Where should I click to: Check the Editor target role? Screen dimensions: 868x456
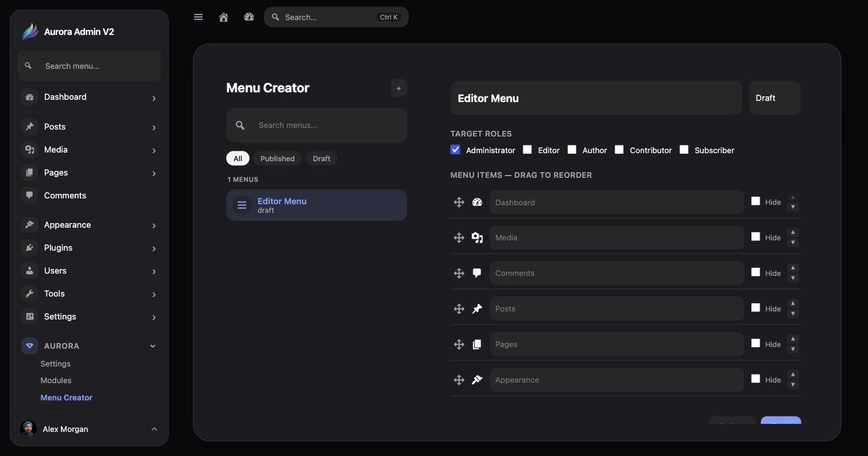[527, 150]
